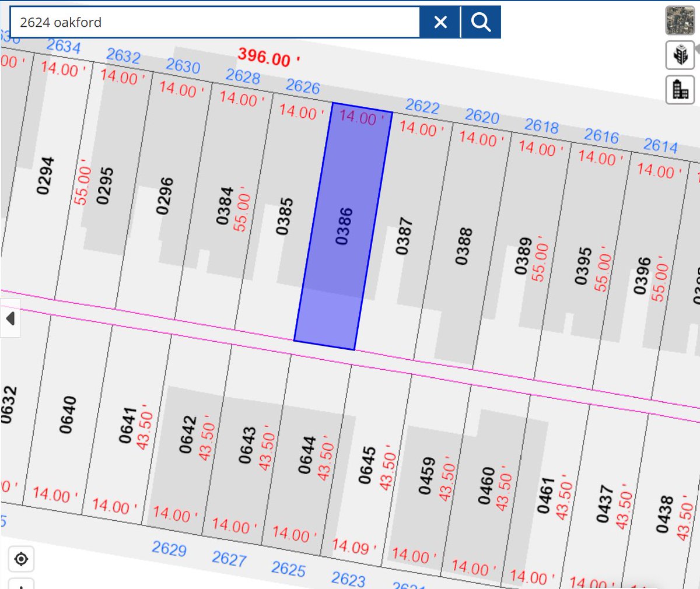Select parcel labeled 0388
This screenshot has height=589, width=700.
click(x=464, y=246)
